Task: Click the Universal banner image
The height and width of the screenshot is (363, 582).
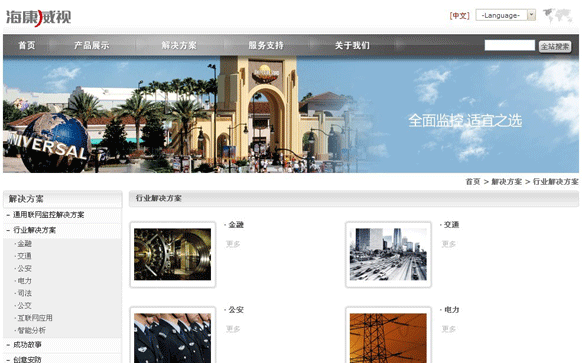Action: 291,114
